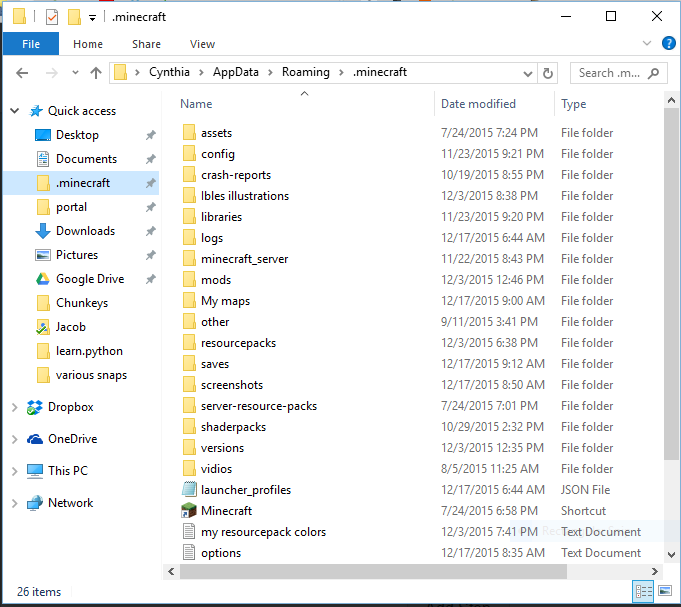The image size is (681, 607).
Task: Select the resourcepacks folder name
Action: pyautogui.click(x=238, y=343)
